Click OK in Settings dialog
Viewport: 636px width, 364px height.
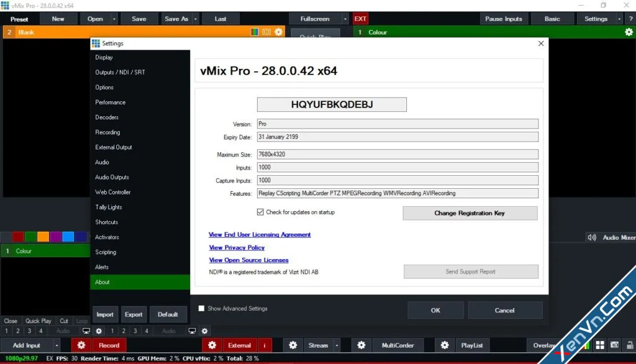point(435,311)
